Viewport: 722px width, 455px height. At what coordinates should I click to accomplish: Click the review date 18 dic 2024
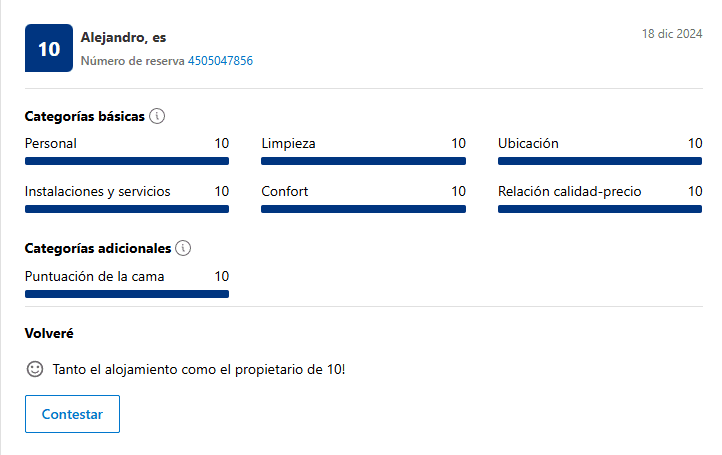point(672,34)
